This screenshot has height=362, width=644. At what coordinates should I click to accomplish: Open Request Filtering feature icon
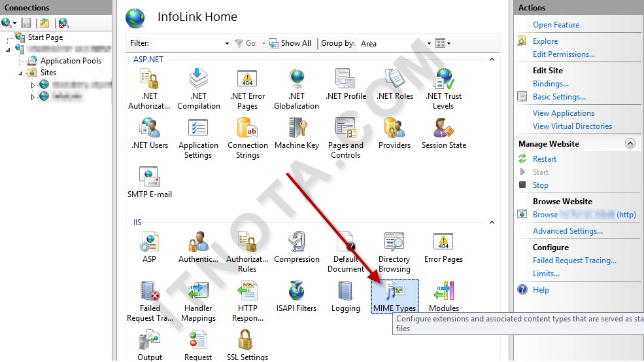pos(198,345)
